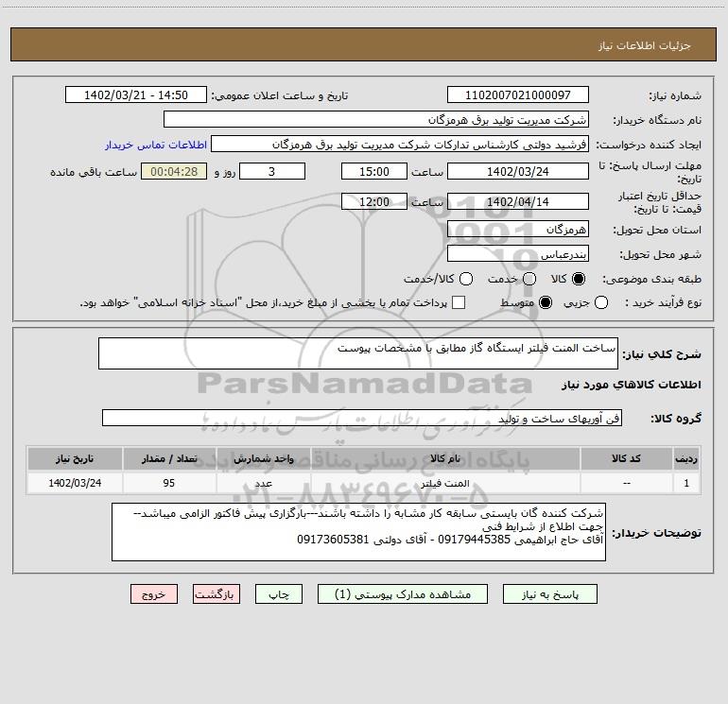
Task: Click the خروج exit button
Action: tap(154, 594)
